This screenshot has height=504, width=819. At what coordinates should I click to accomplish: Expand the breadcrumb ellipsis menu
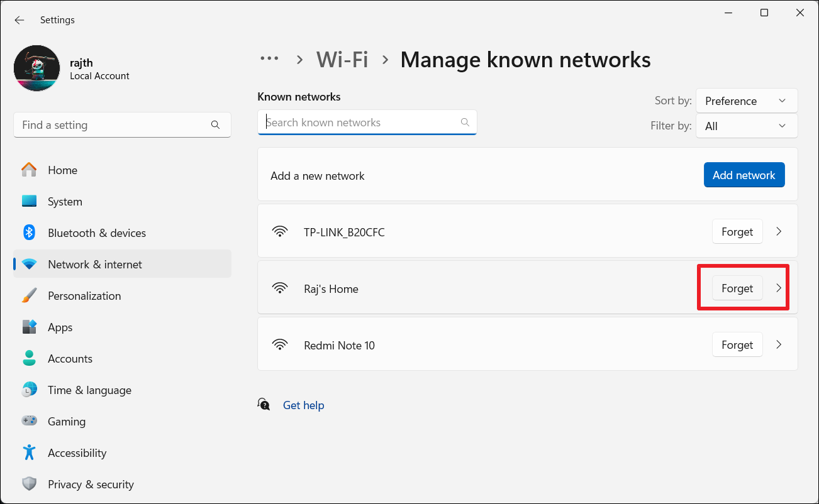coord(269,59)
